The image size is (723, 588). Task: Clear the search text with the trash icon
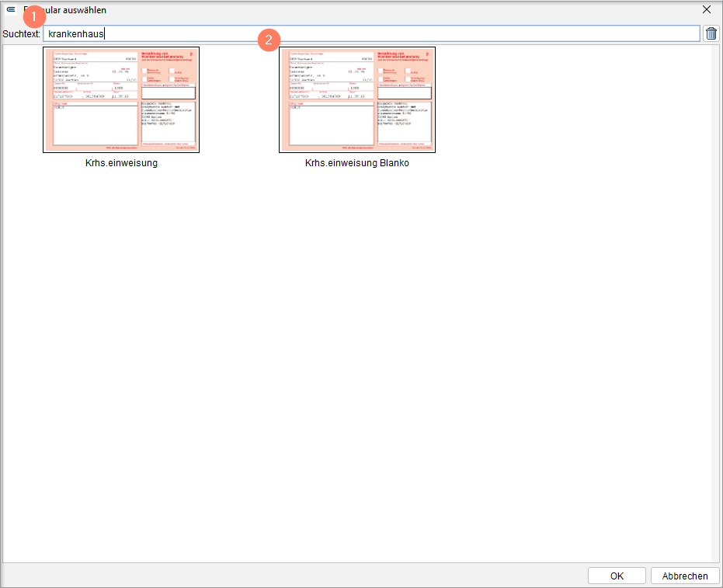pyautogui.click(x=711, y=33)
